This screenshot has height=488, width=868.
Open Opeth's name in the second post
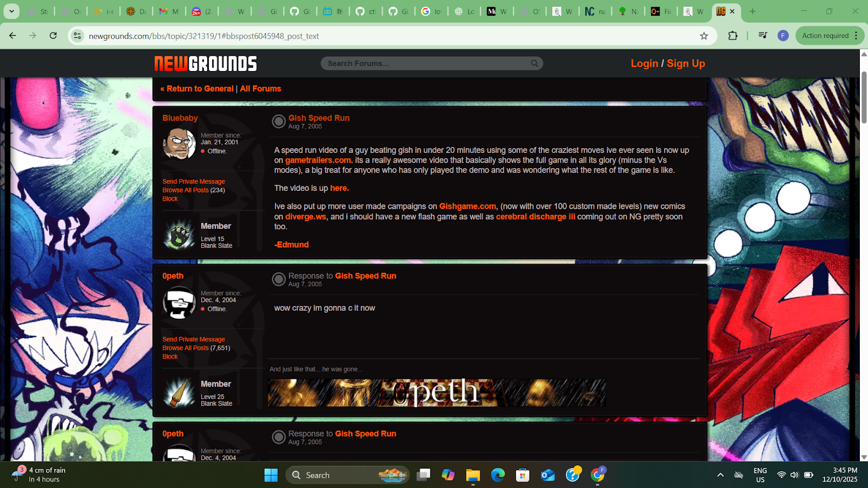(x=173, y=276)
